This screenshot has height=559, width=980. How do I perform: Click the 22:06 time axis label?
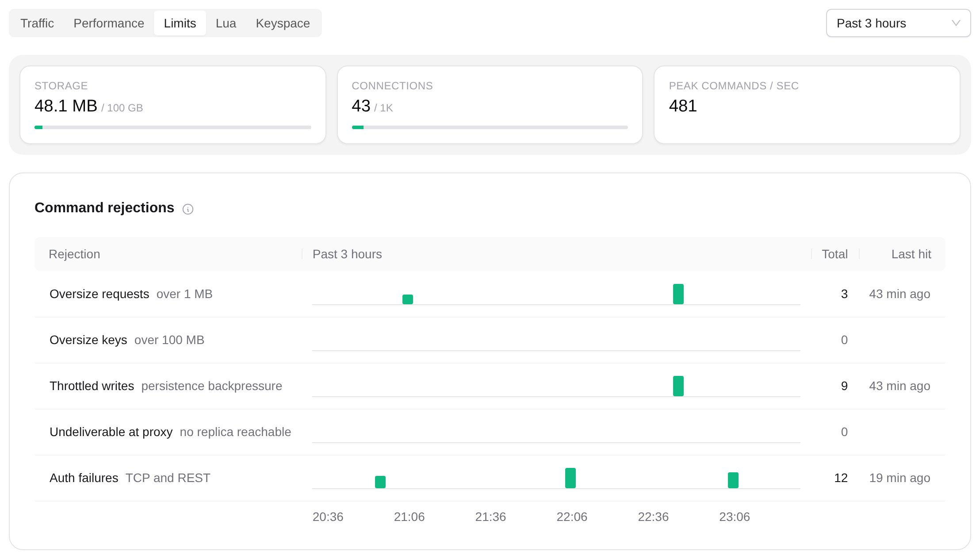(572, 517)
